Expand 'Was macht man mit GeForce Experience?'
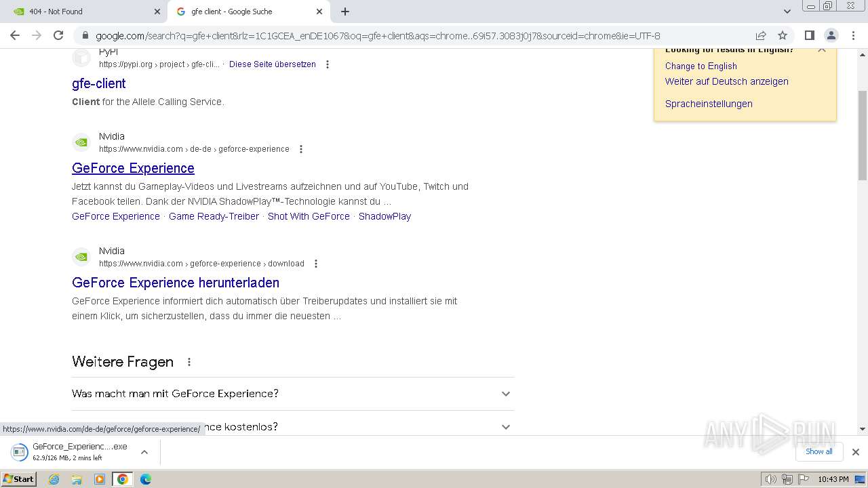The width and height of the screenshot is (868, 488). (x=293, y=394)
